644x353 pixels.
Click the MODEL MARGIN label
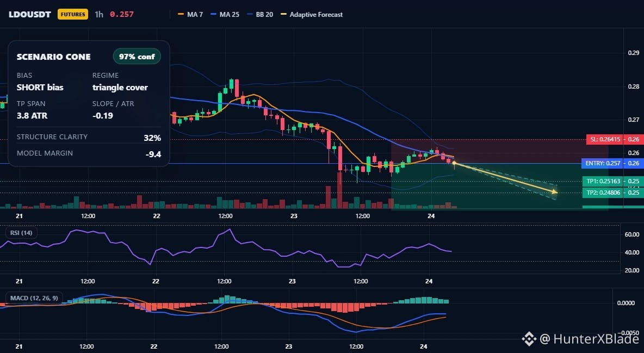[x=45, y=153]
